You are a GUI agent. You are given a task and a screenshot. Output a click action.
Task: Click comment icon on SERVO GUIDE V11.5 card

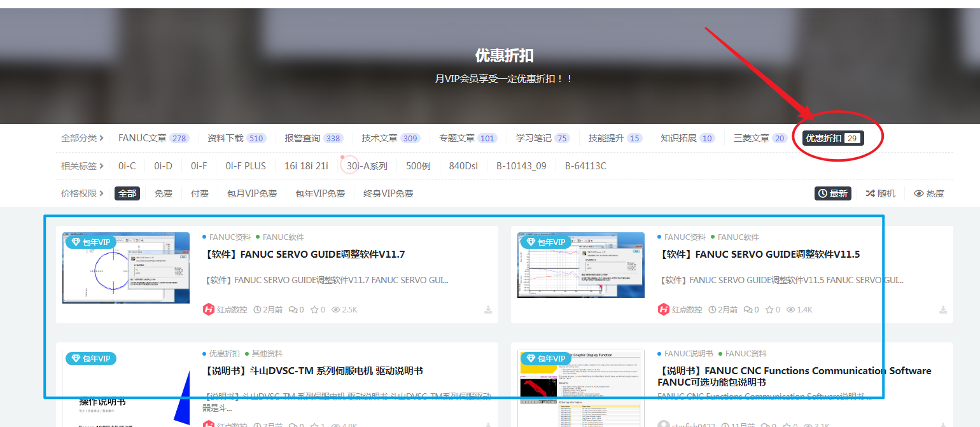[748, 310]
